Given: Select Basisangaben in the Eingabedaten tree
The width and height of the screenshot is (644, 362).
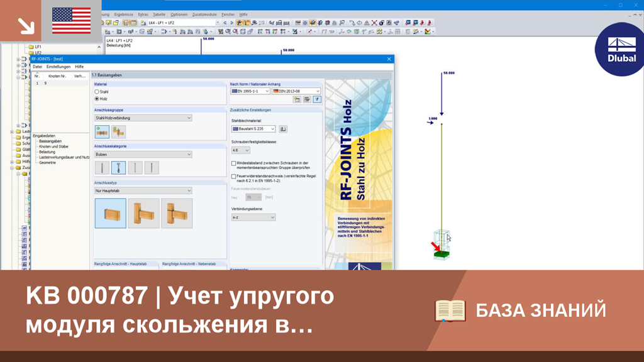Looking at the screenshot, I should pos(50,141).
